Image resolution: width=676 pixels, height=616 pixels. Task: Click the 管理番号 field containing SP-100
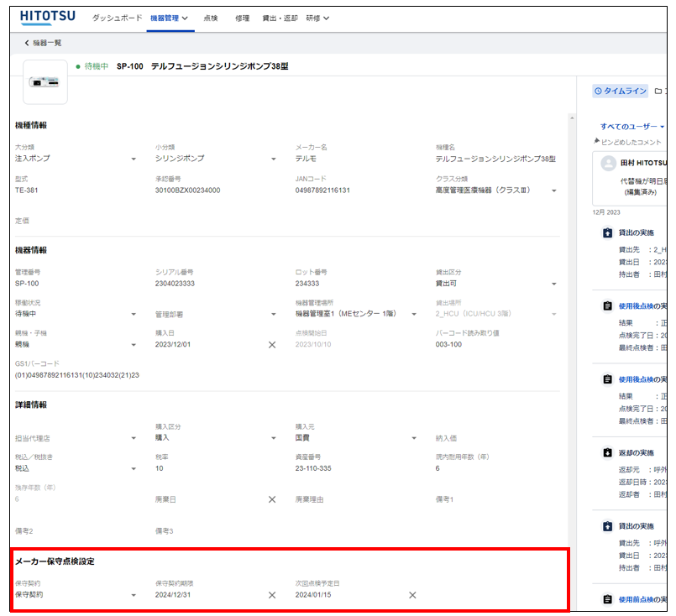(x=76, y=284)
